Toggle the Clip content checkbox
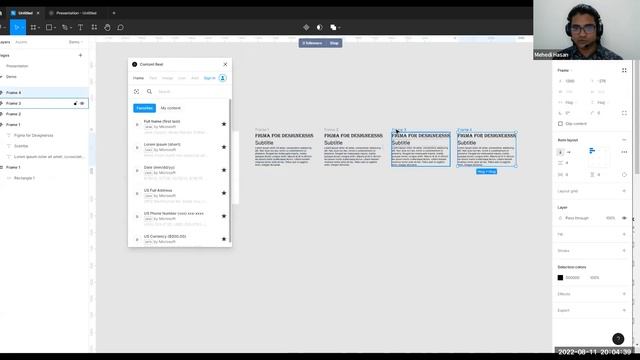Image resolution: width=640 pixels, height=360 pixels. (x=560, y=124)
